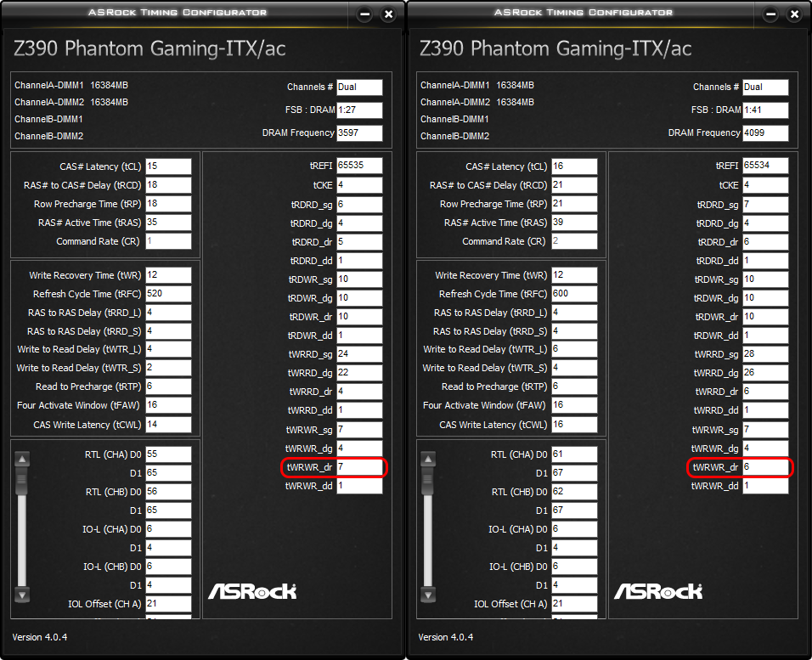Select tRFC field with value 600
Image resolution: width=812 pixels, height=660 pixels.
pyautogui.click(x=574, y=294)
